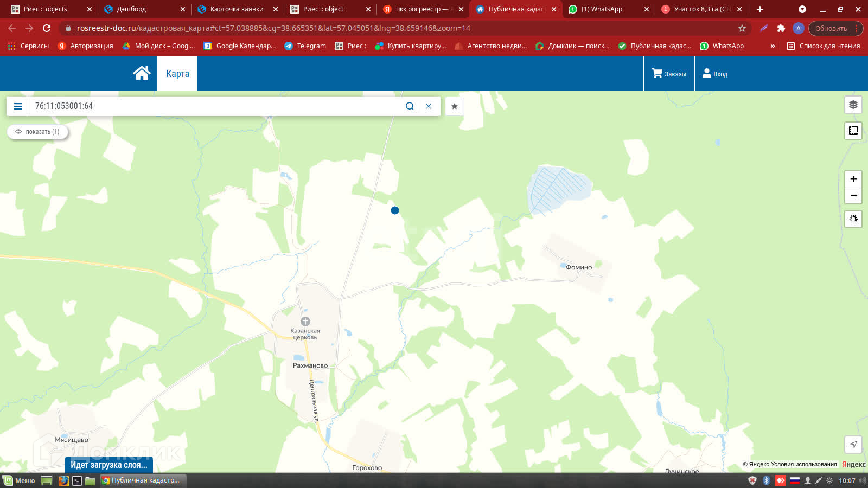Zoom in the map with plus button
Image resolution: width=868 pixels, height=488 pixels.
click(853, 179)
